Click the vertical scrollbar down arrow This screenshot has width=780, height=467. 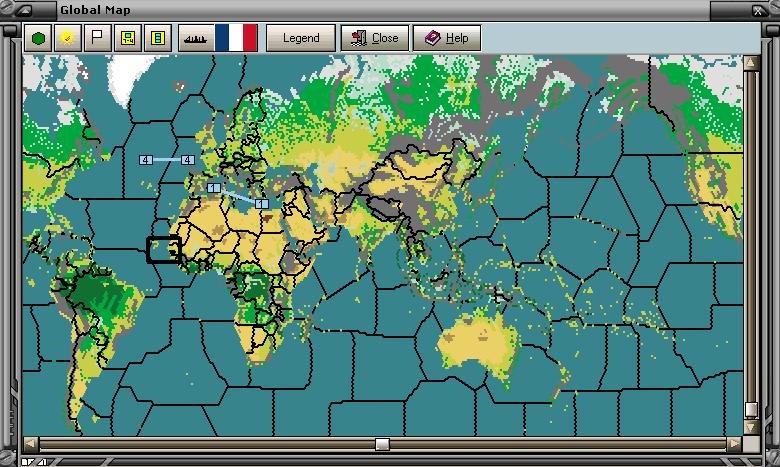point(751,427)
